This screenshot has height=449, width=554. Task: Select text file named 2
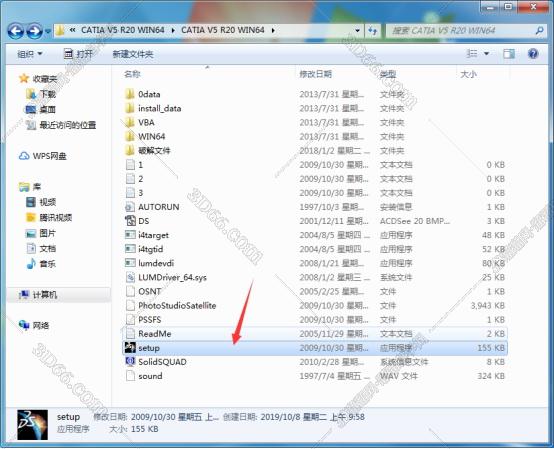141,179
